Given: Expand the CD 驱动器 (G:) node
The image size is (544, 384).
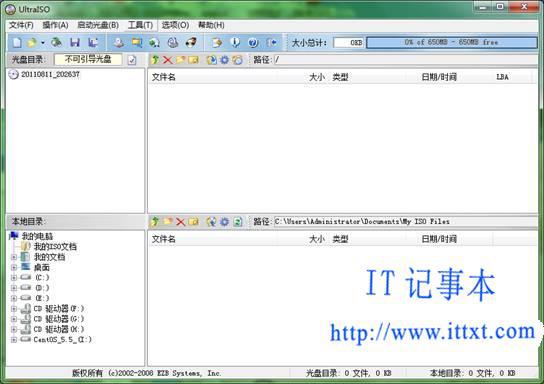Looking at the screenshot, I should 14,319.
